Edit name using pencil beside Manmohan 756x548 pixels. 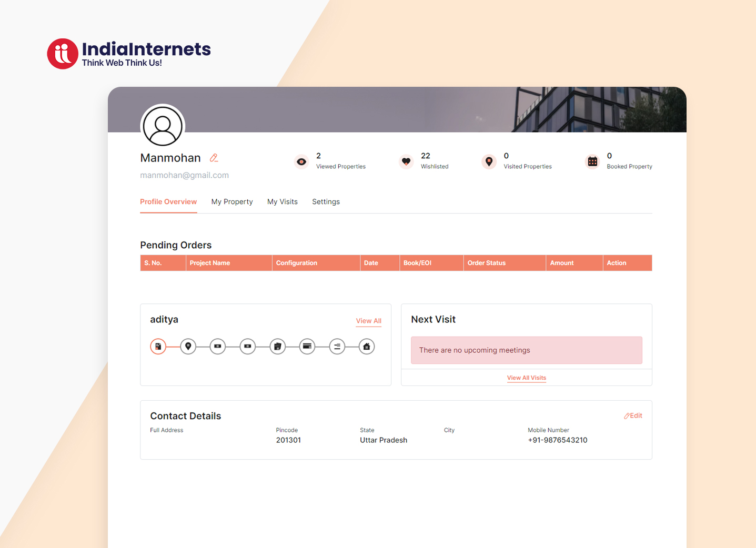(214, 158)
